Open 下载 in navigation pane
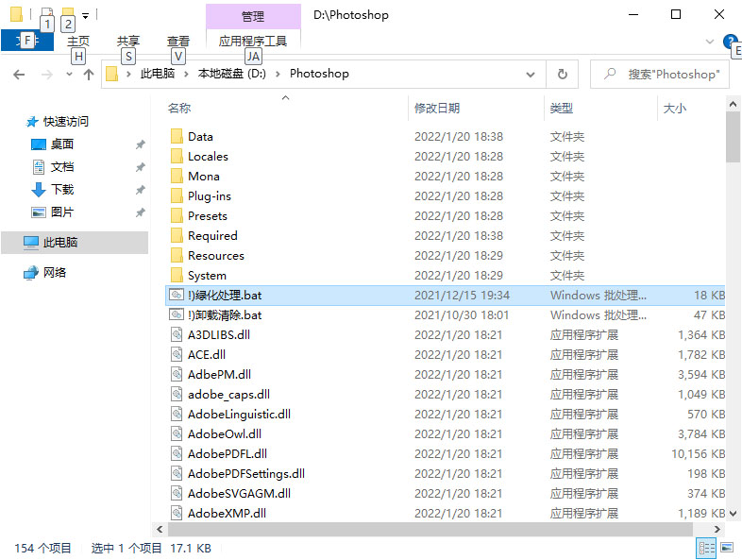Viewport: 742px width, 560px height. point(62,190)
